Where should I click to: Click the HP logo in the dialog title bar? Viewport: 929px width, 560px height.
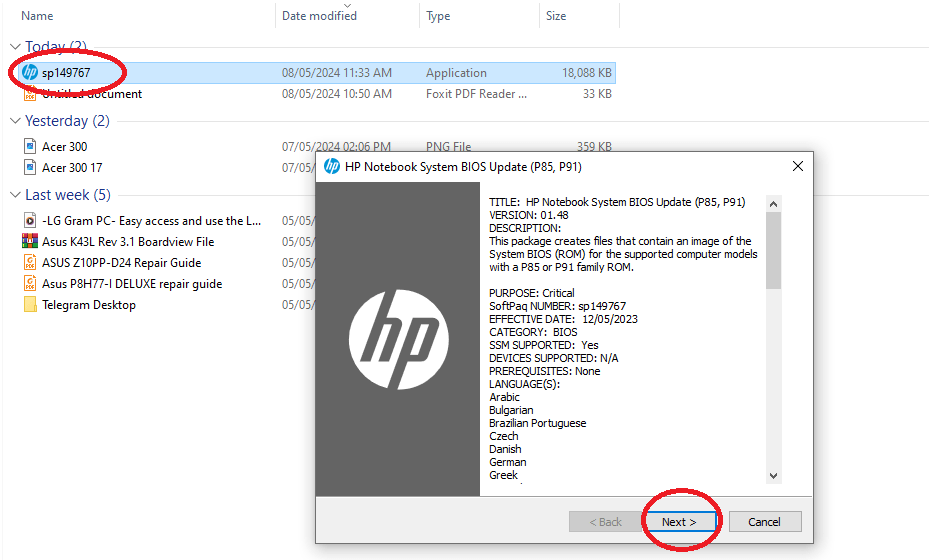tap(332, 167)
